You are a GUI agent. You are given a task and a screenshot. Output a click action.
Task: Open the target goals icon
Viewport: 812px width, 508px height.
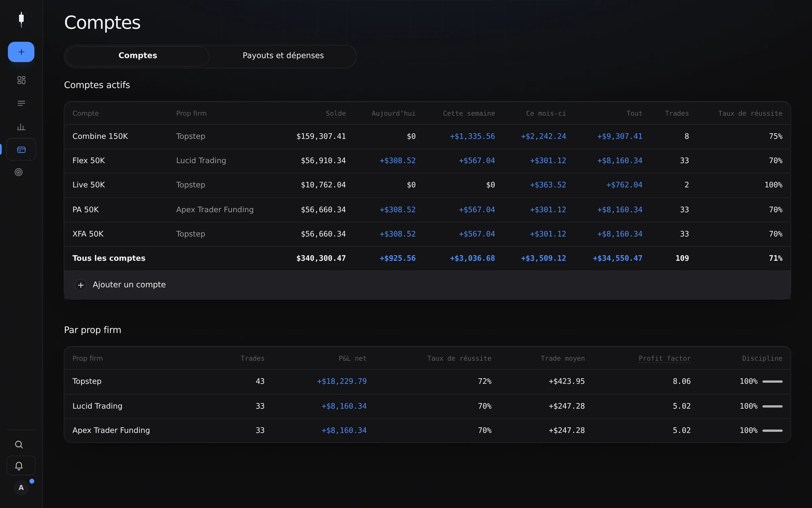19,172
